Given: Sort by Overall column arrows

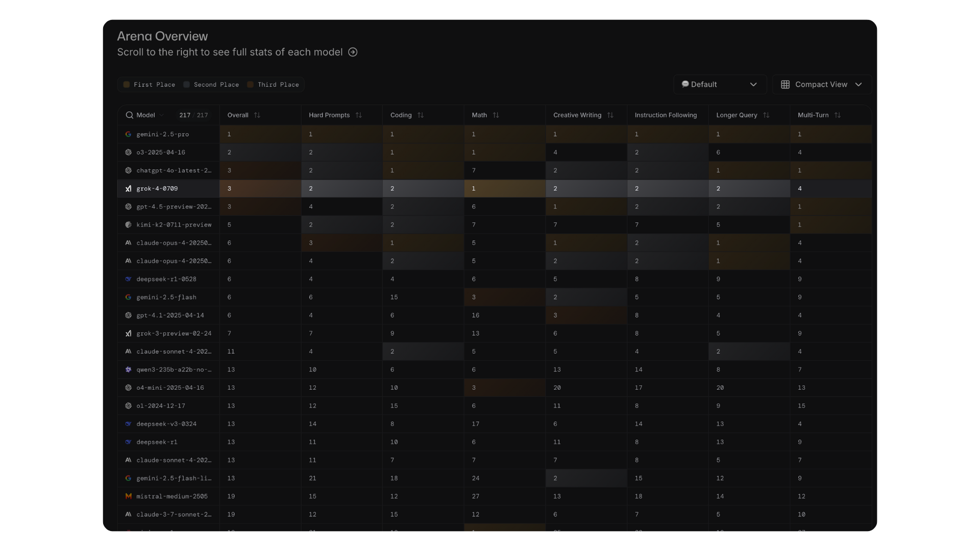Looking at the screenshot, I should point(257,115).
